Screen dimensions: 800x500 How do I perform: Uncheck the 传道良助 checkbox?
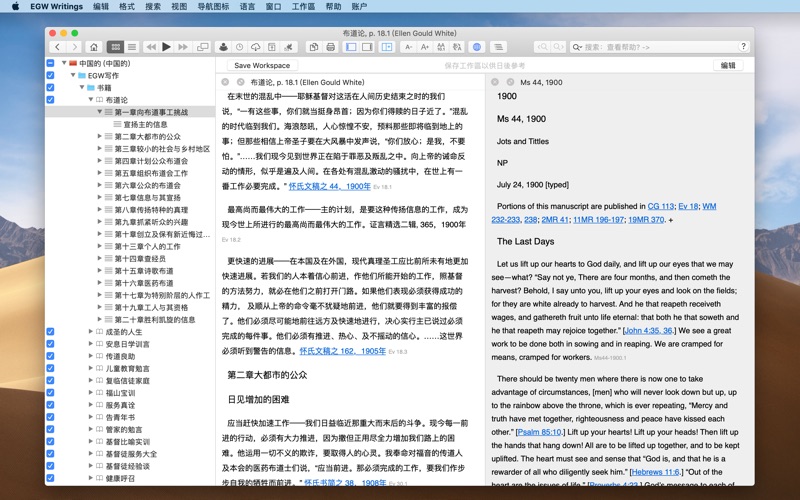(50, 356)
